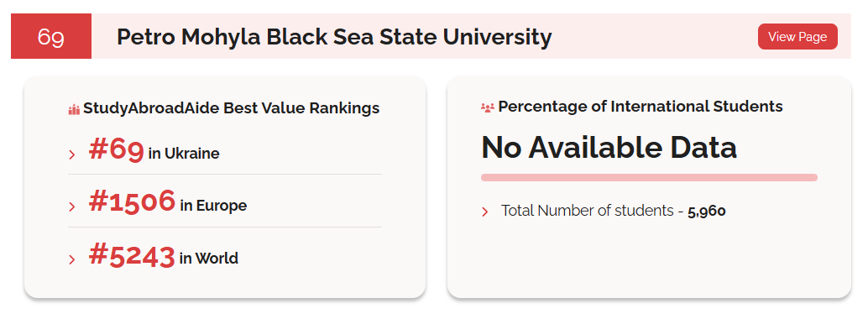Click the #5243 in World ranking
868x319 pixels.
pyautogui.click(x=164, y=255)
